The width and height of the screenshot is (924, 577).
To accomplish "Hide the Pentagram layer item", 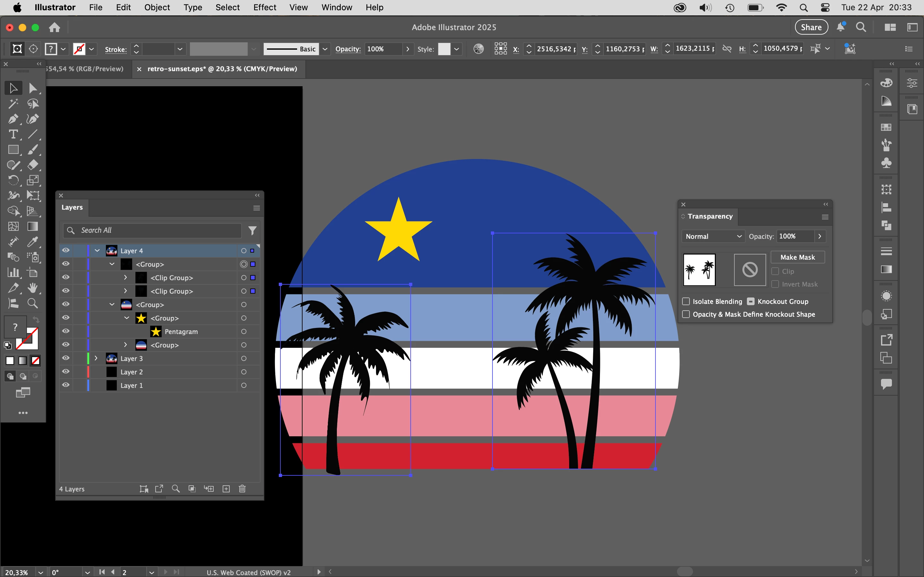I will click(x=66, y=331).
